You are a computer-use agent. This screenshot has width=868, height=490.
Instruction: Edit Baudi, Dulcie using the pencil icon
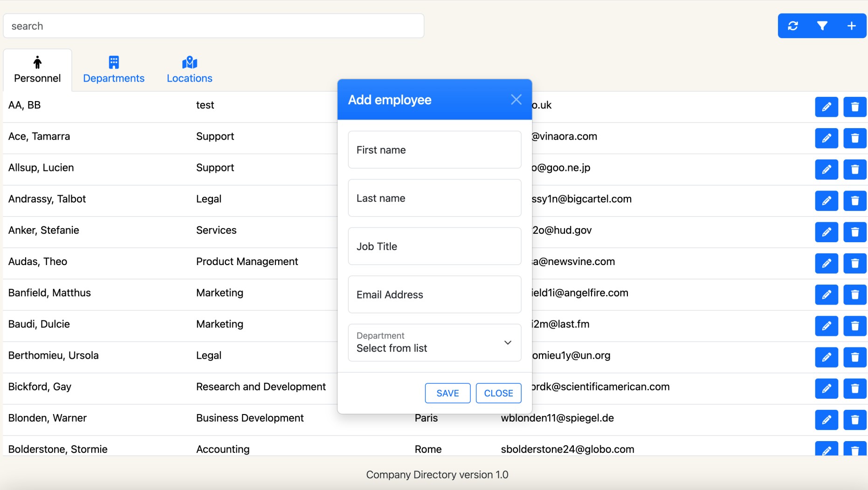click(826, 326)
